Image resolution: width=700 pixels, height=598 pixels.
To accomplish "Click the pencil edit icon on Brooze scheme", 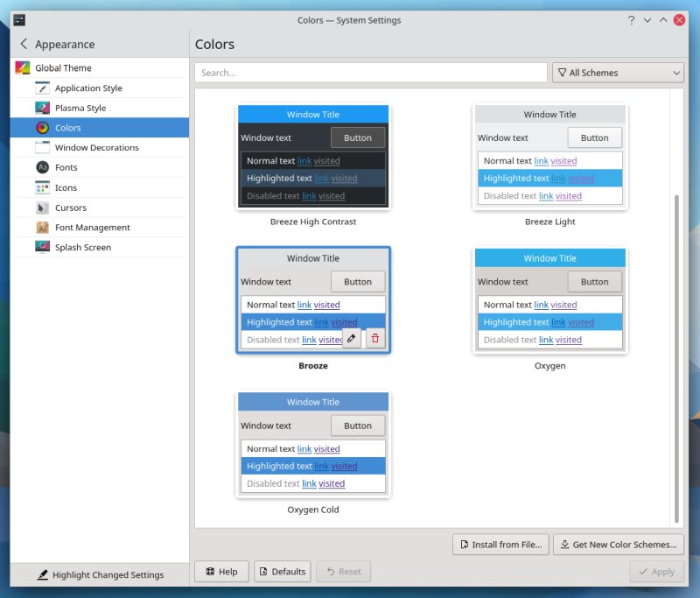I will click(352, 338).
